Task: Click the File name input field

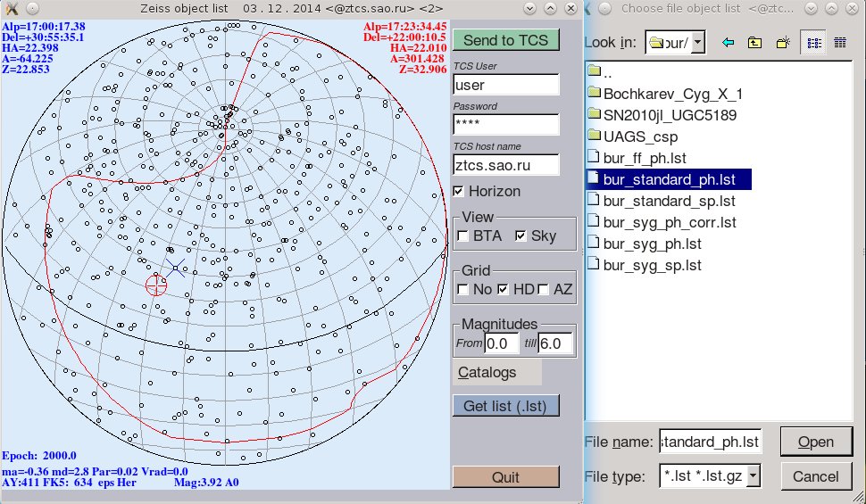Action: point(711,442)
